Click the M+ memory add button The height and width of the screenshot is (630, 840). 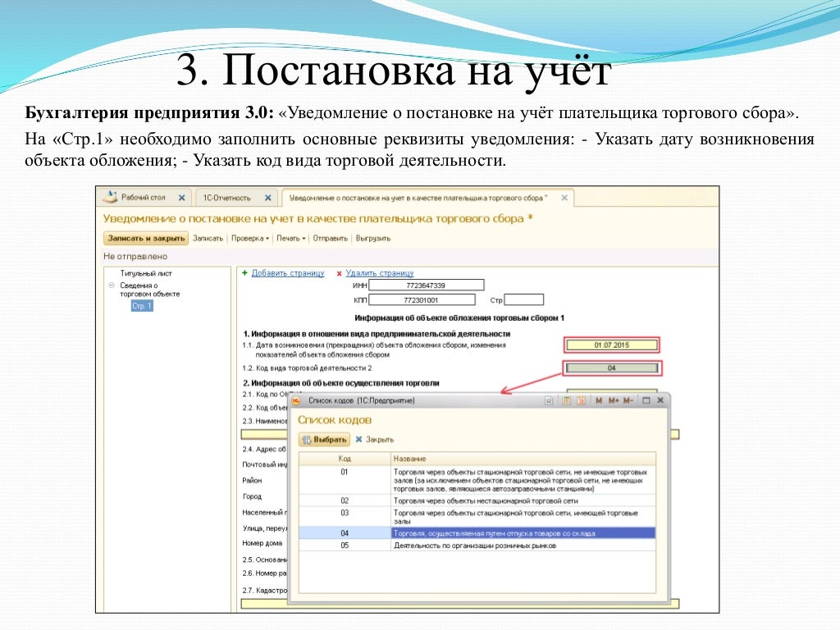[x=614, y=400]
